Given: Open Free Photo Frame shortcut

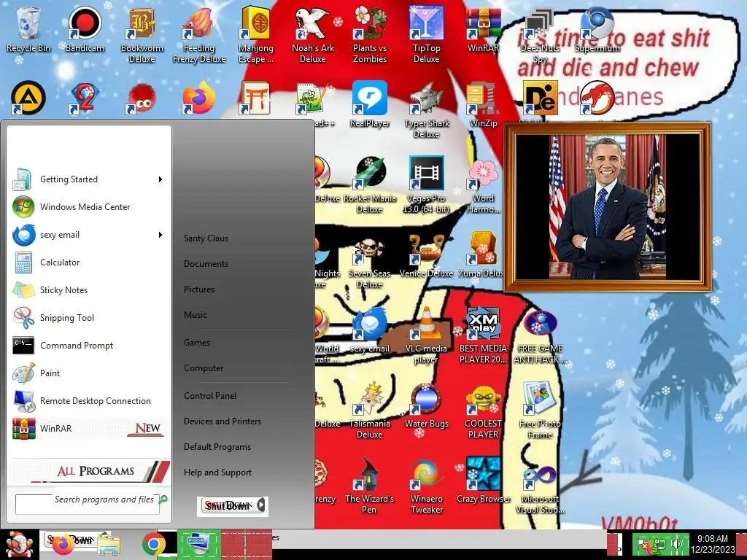Looking at the screenshot, I should (541, 411).
